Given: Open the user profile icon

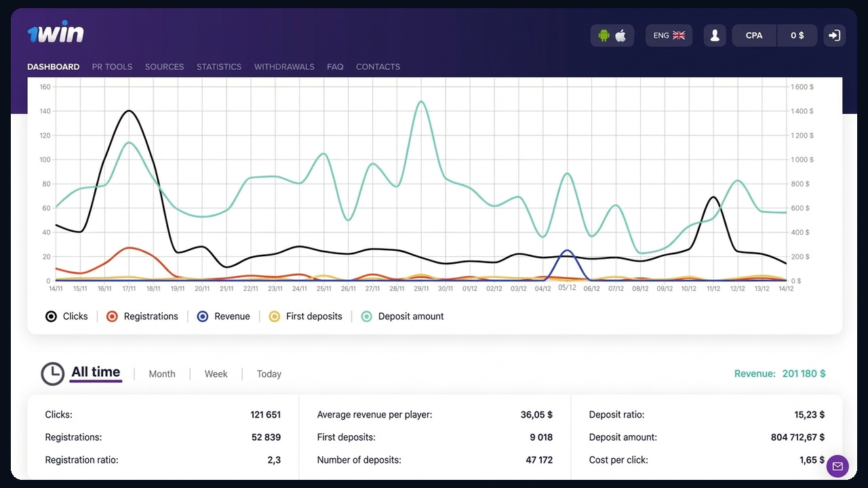Looking at the screenshot, I should pos(715,35).
